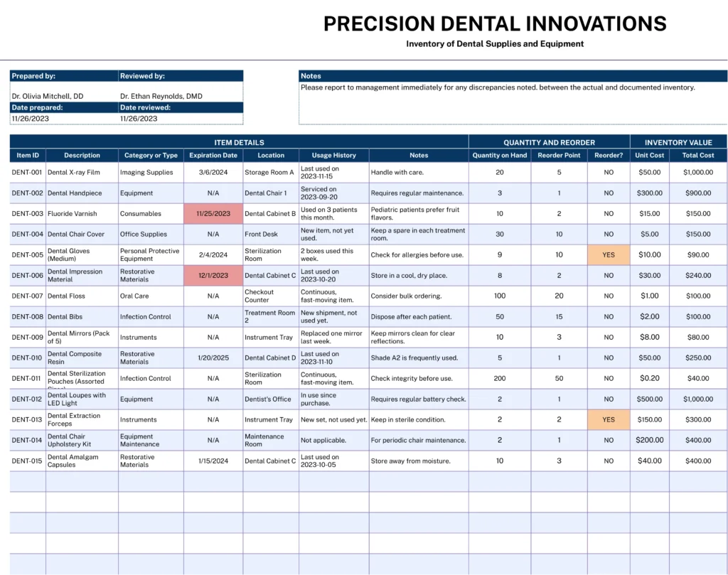This screenshot has width=728, height=575.
Task: Select the Item ID column header
Action: coord(28,156)
